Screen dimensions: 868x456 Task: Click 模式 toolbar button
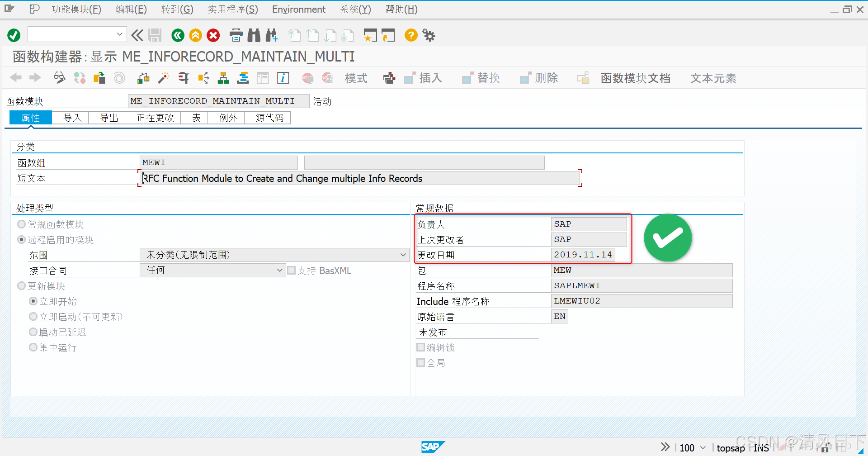point(356,78)
